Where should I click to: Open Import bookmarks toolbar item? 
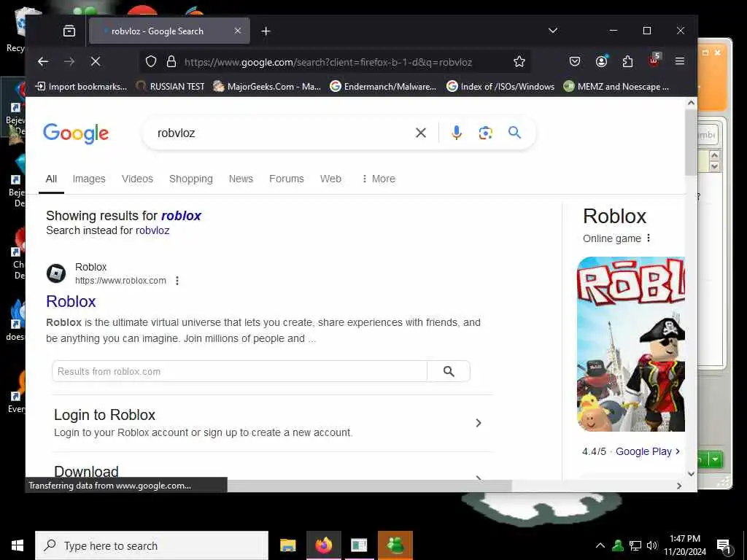point(82,87)
